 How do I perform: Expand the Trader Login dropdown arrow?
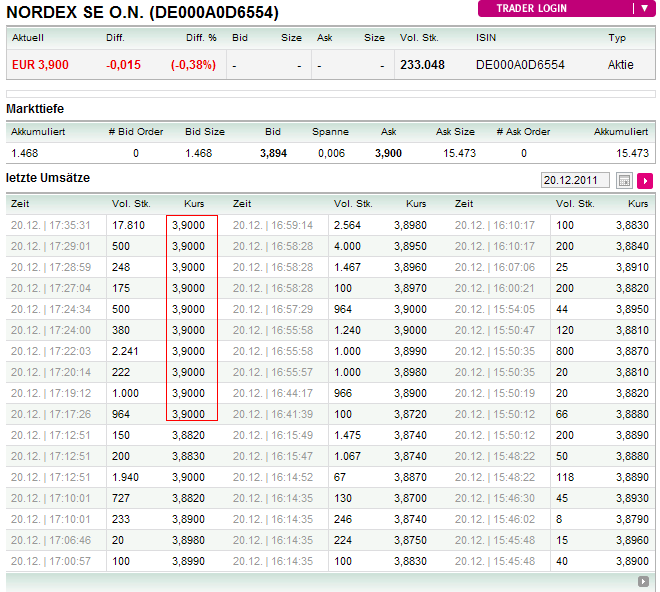645,8
